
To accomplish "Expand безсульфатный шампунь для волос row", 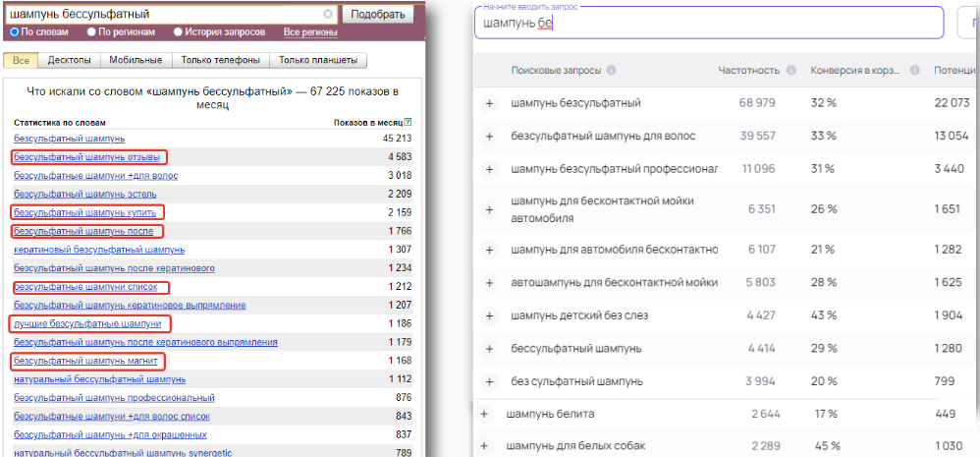I will (489, 136).
